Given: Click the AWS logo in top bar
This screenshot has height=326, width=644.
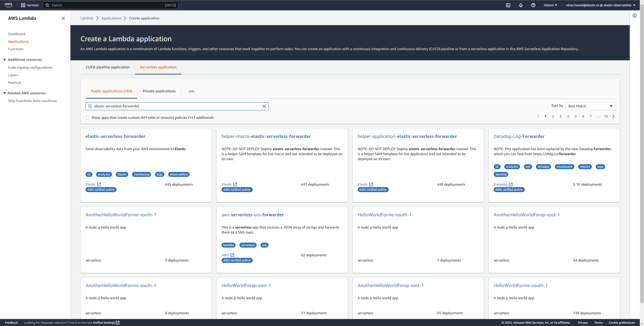Looking at the screenshot, I should [x=9, y=5].
